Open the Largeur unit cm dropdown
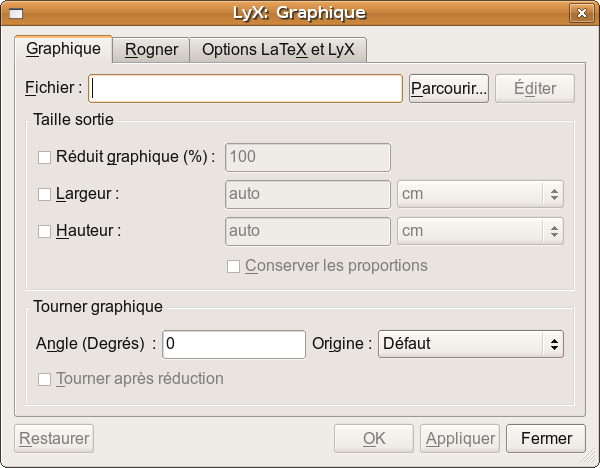This screenshot has height=468, width=600. (x=480, y=194)
